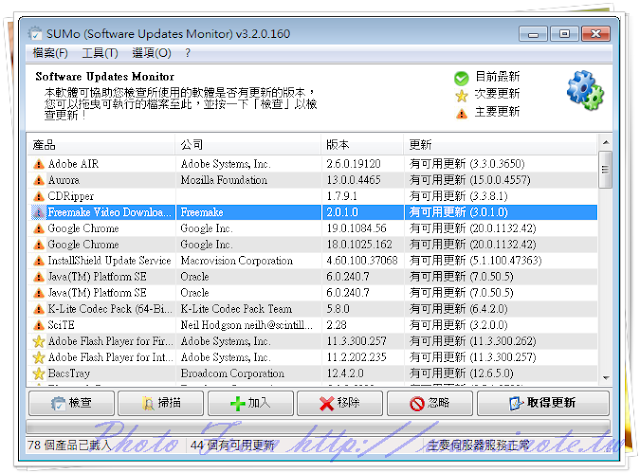
Task: Click the orange triangle 主要更新 legend icon
Action: [462, 113]
